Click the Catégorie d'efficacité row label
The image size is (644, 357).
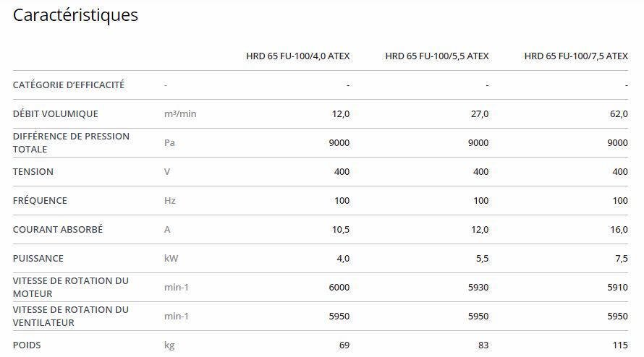(69, 85)
